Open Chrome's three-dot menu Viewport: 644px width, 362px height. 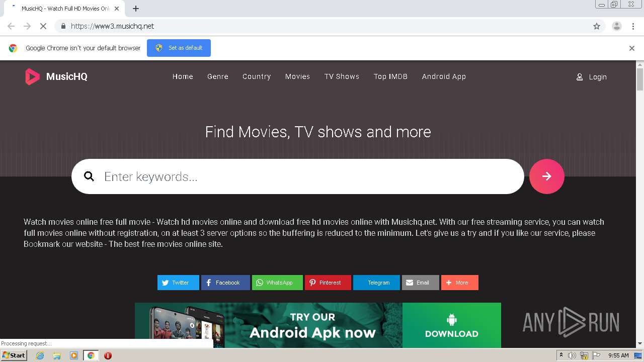[633, 26]
